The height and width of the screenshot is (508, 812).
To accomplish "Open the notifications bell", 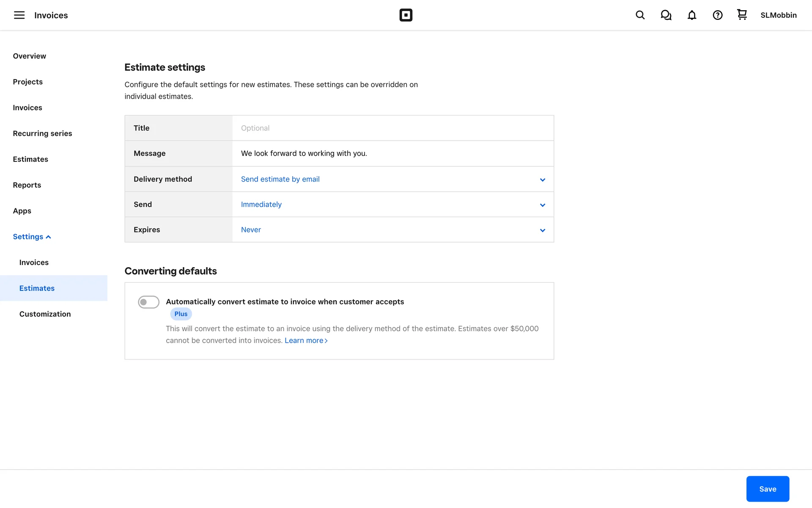I will (691, 15).
